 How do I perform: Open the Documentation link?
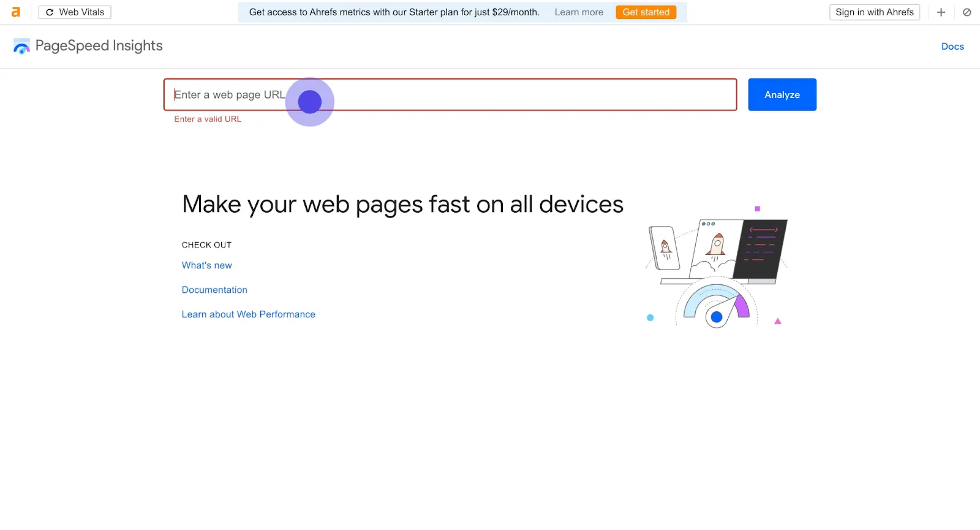click(x=214, y=290)
